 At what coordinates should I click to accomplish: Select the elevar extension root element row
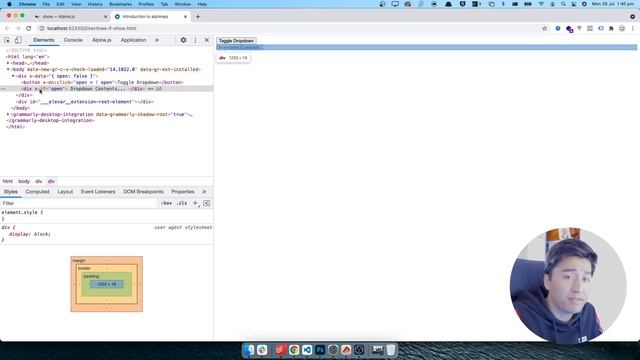tap(85, 102)
